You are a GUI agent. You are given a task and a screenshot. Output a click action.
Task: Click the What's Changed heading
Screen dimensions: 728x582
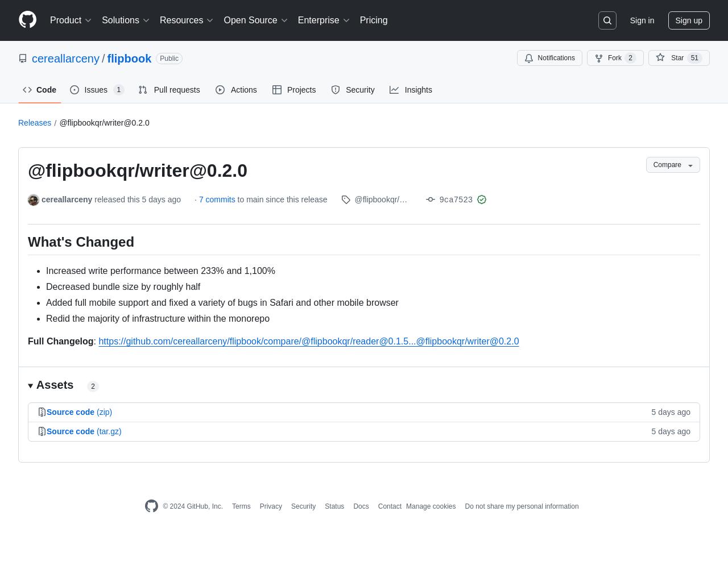pyautogui.click(x=81, y=242)
